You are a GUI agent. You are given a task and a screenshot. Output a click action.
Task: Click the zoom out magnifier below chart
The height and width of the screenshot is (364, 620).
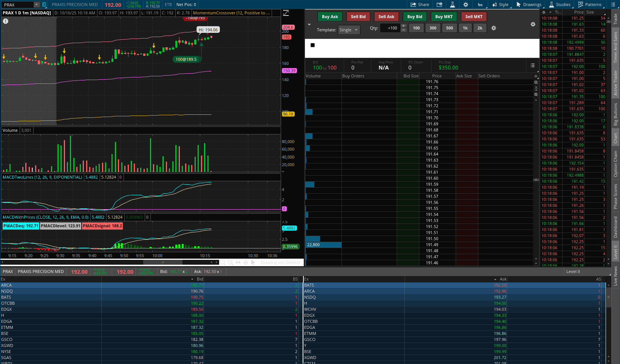pos(223,262)
